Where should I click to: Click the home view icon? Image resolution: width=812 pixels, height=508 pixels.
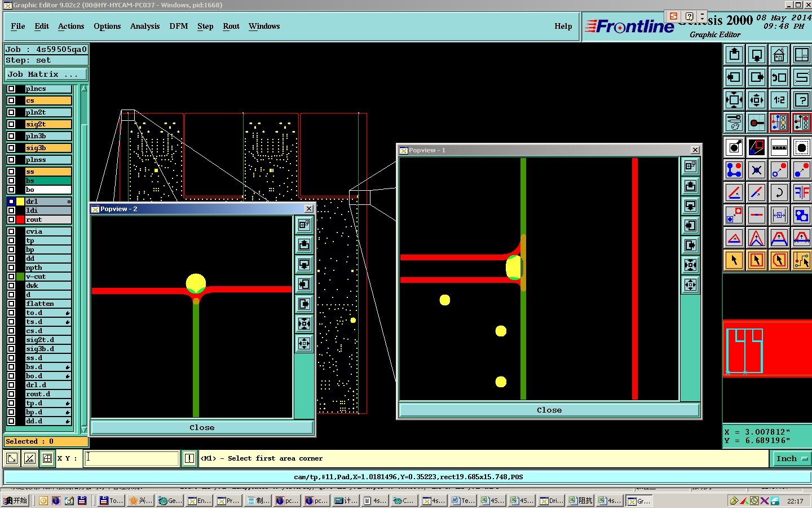point(779,55)
